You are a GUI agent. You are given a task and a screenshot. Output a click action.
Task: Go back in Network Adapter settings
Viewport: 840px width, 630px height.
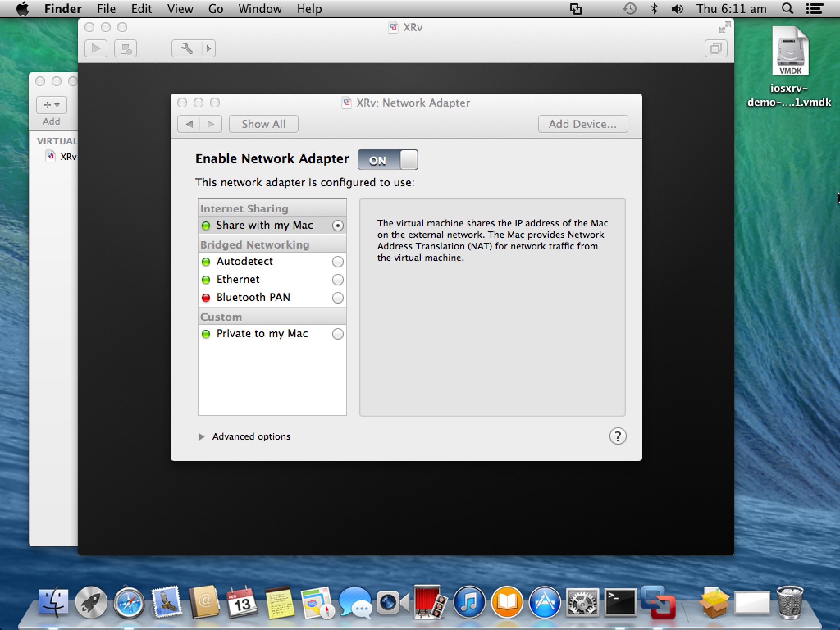point(189,124)
